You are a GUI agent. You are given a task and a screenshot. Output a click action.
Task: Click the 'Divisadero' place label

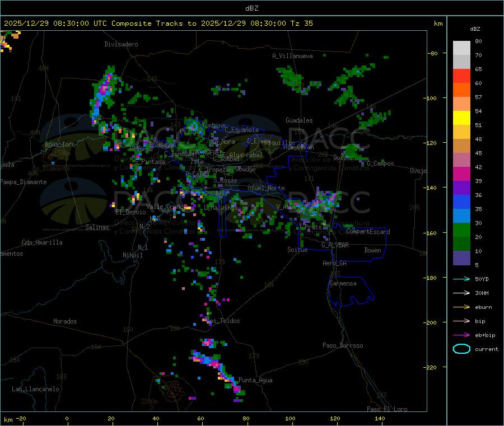(121, 44)
